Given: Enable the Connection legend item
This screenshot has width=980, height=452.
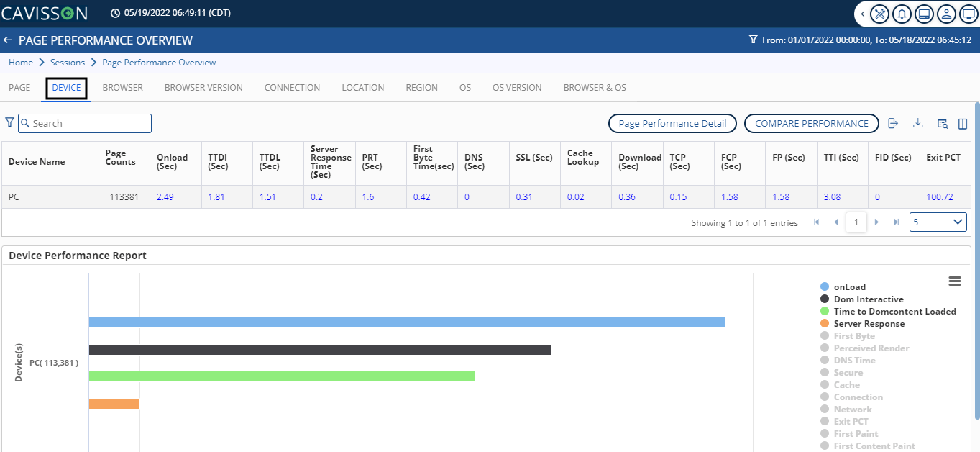Looking at the screenshot, I should (x=851, y=397).
